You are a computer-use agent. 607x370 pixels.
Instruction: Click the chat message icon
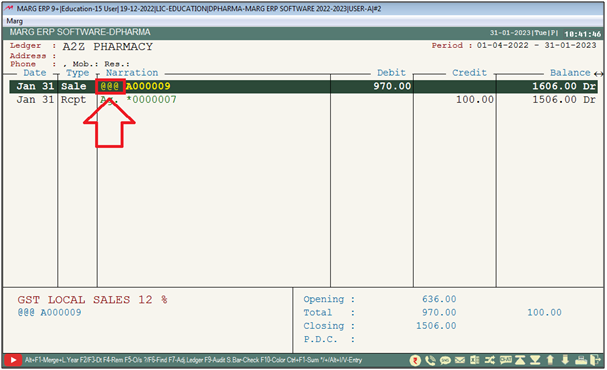pos(506,360)
